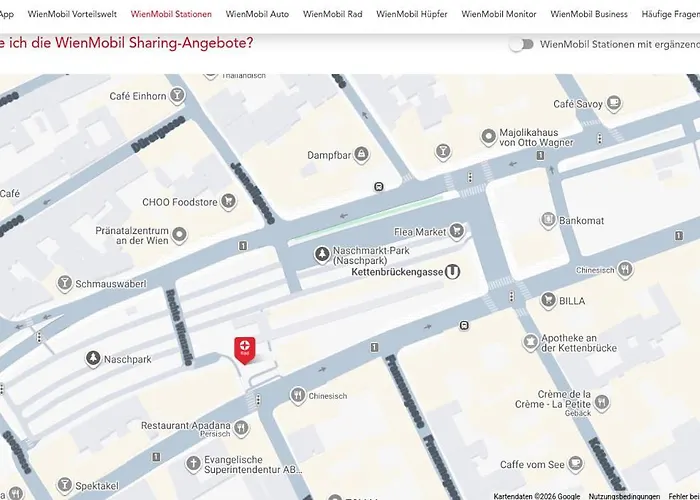Image resolution: width=700 pixels, height=500 pixels.
Task: Select Crème de la Crème restaurant pin
Action: 602,402
